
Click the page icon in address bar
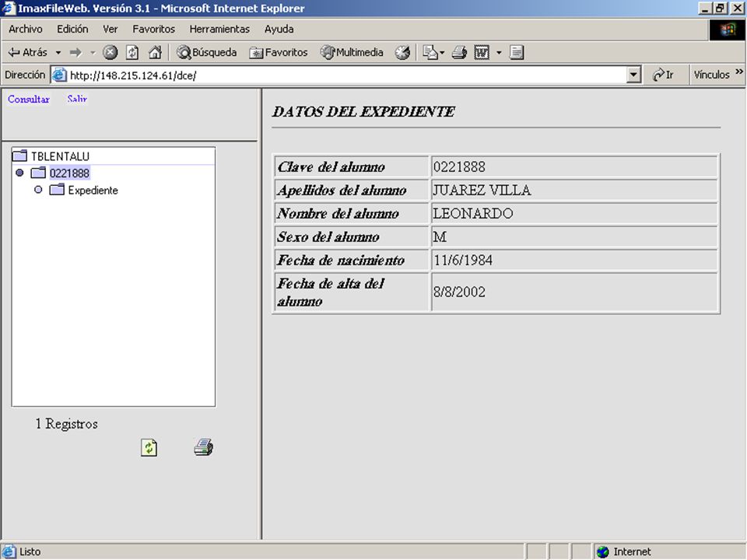(59, 75)
